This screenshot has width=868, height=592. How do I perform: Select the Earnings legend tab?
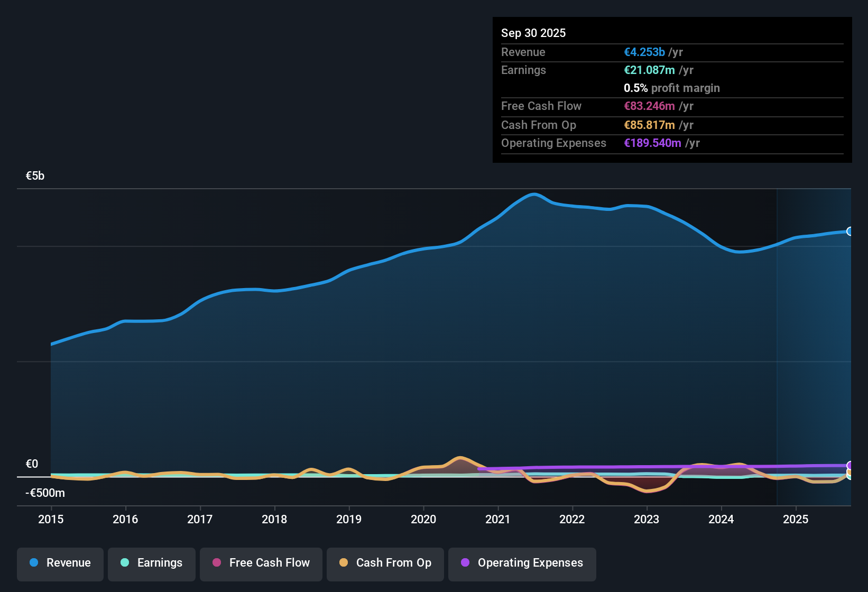point(151,563)
